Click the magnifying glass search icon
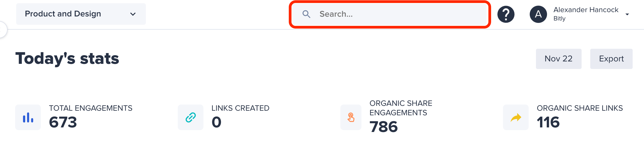644x160 pixels. [307, 14]
